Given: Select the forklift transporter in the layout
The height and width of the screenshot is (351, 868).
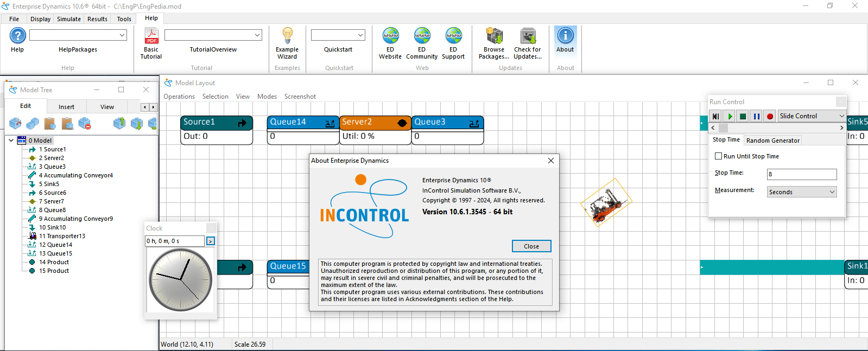Looking at the screenshot, I should [606, 203].
